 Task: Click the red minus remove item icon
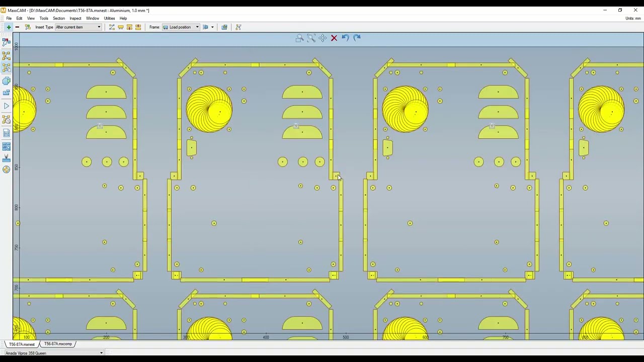coord(17,27)
